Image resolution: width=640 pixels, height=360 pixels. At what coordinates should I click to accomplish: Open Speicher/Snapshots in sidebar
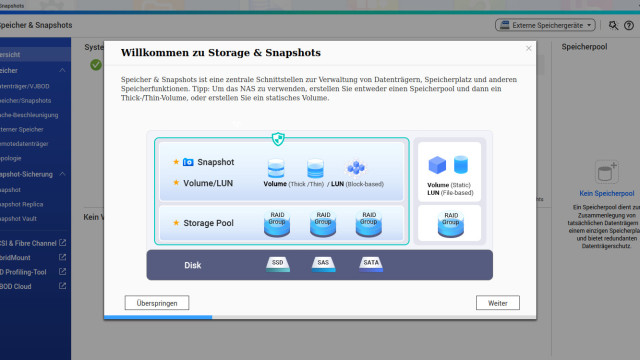click(25, 100)
